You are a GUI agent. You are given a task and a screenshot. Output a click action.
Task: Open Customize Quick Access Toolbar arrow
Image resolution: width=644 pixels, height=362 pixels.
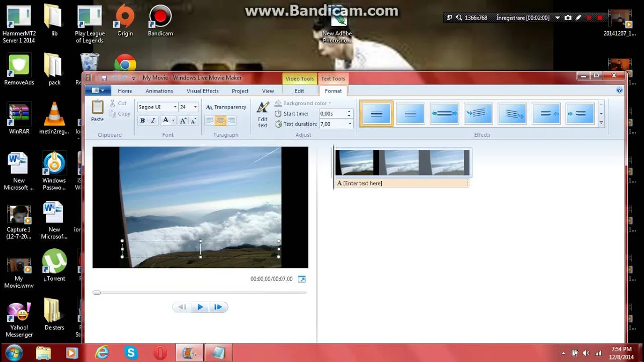(134, 78)
